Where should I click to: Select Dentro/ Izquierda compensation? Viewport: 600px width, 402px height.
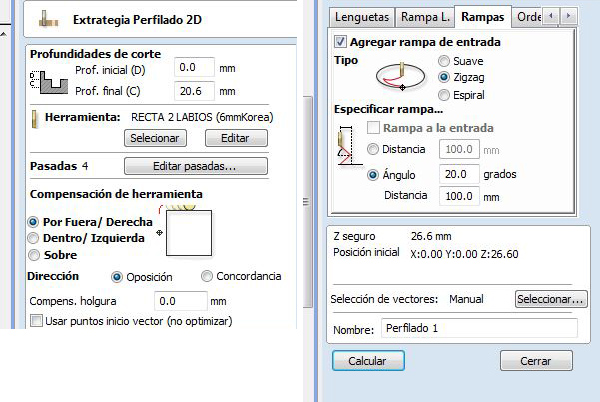(33, 238)
